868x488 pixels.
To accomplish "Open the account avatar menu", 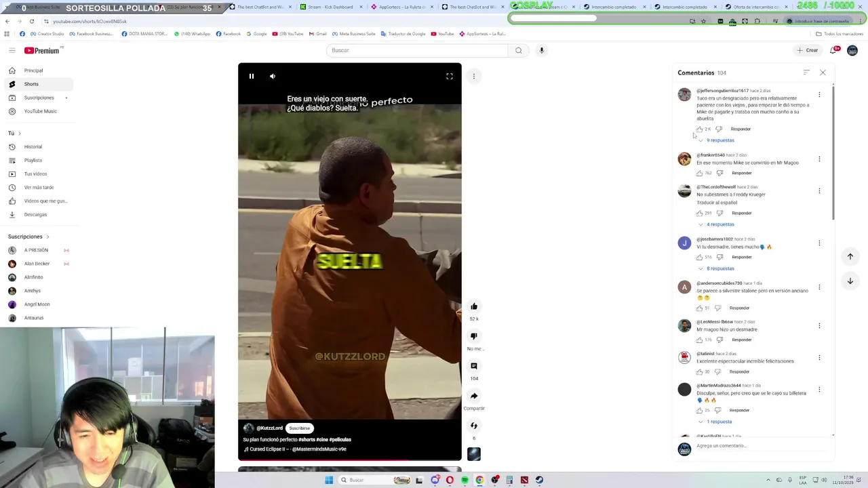I will coord(852,50).
